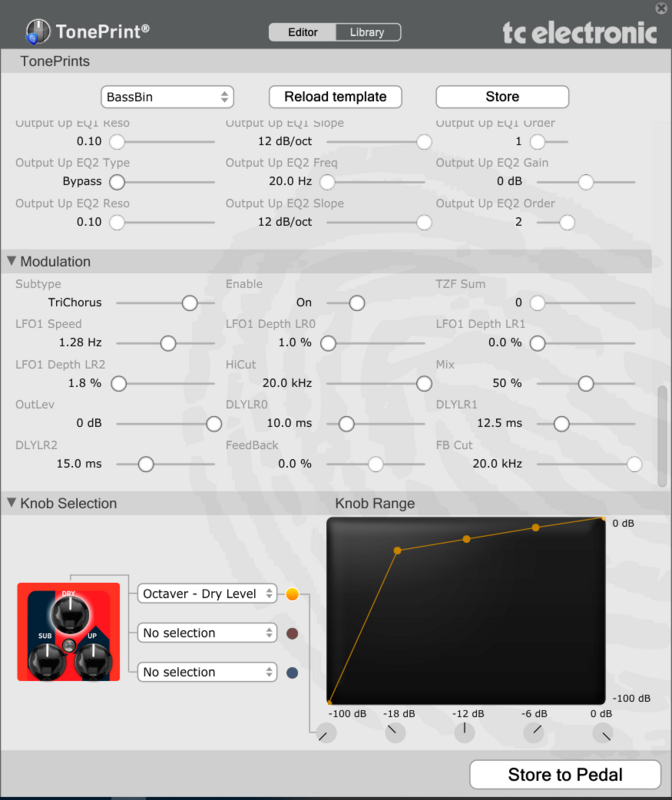Click the Reload template button

point(335,97)
